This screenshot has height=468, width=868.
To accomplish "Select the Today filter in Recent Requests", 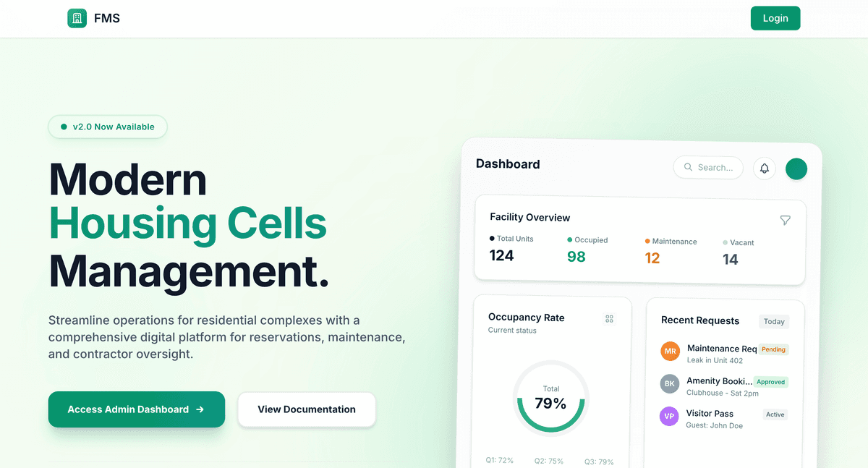I will (x=774, y=322).
